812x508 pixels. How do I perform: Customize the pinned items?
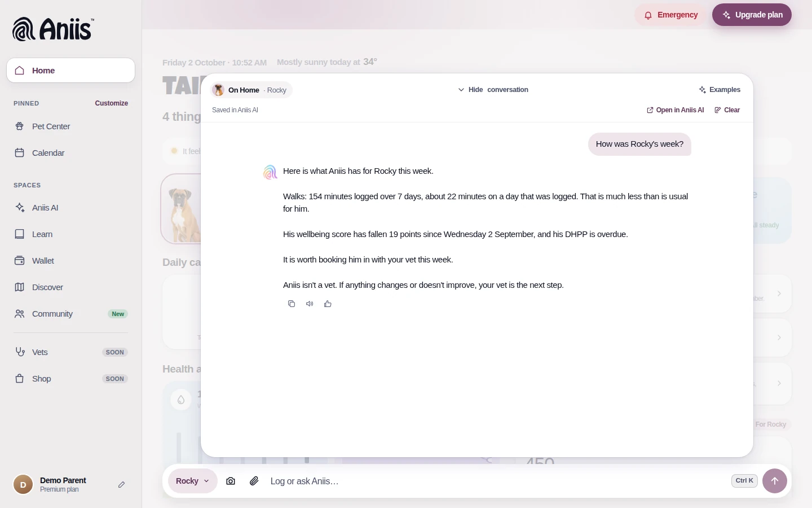pyautogui.click(x=111, y=103)
